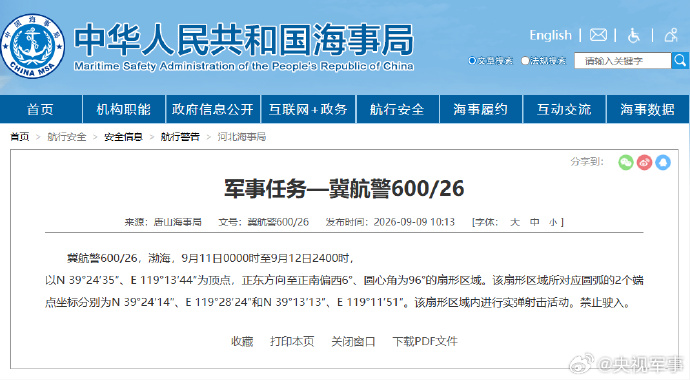Click the 收藏 link
690x380 pixels.
(x=242, y=341)
